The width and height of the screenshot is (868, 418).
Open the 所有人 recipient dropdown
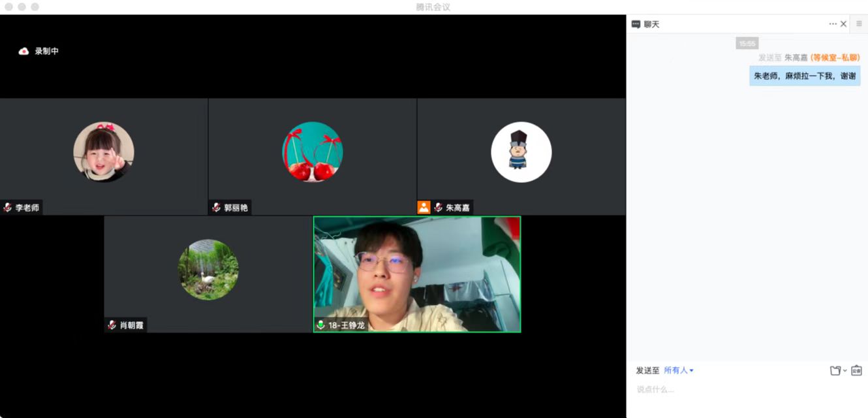click(x=679, y=370)
